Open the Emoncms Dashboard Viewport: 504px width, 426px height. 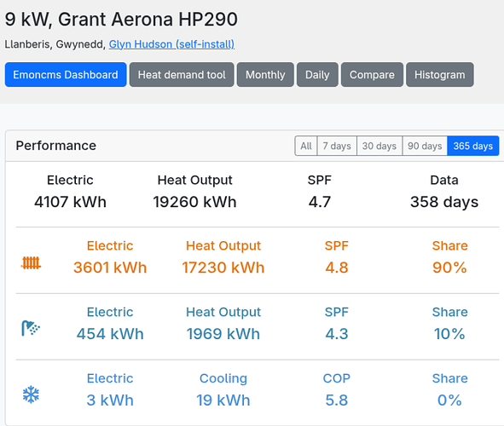click(x=66, y=75)
